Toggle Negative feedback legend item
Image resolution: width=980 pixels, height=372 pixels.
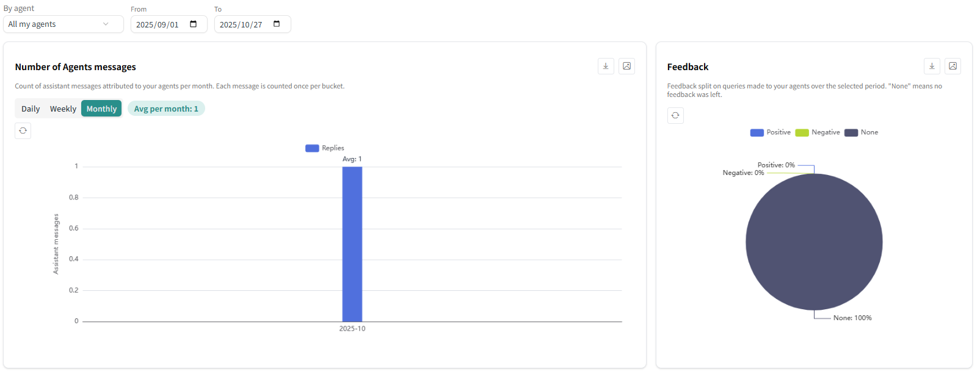point(818,132)
